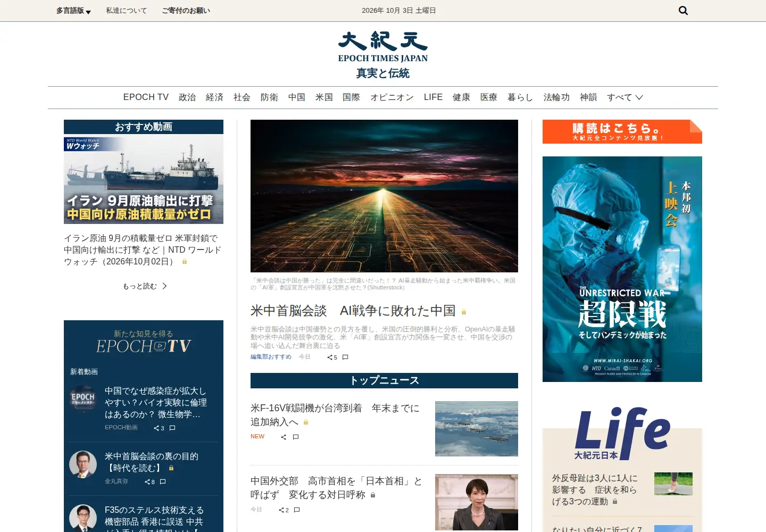Open the 多言語版 language dropdown
766x532 pixels.
[73, 11]
